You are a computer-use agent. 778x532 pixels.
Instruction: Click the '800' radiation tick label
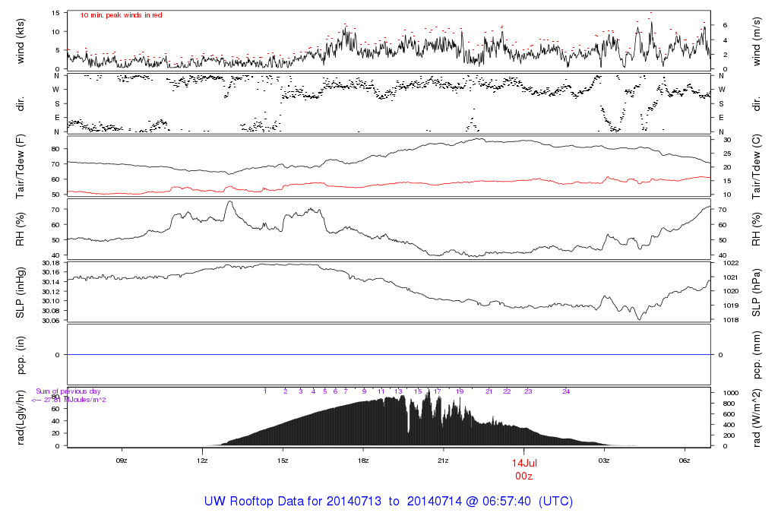pos(729,404)
